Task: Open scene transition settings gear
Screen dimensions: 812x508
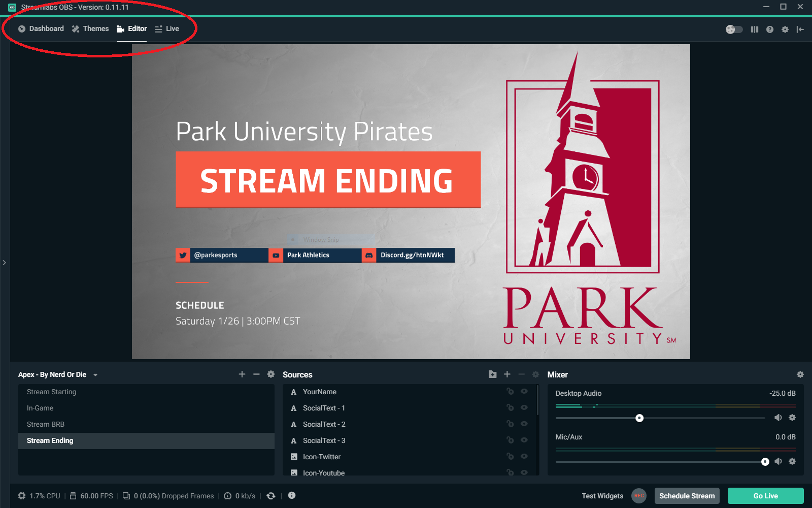Action: [271, 374]
